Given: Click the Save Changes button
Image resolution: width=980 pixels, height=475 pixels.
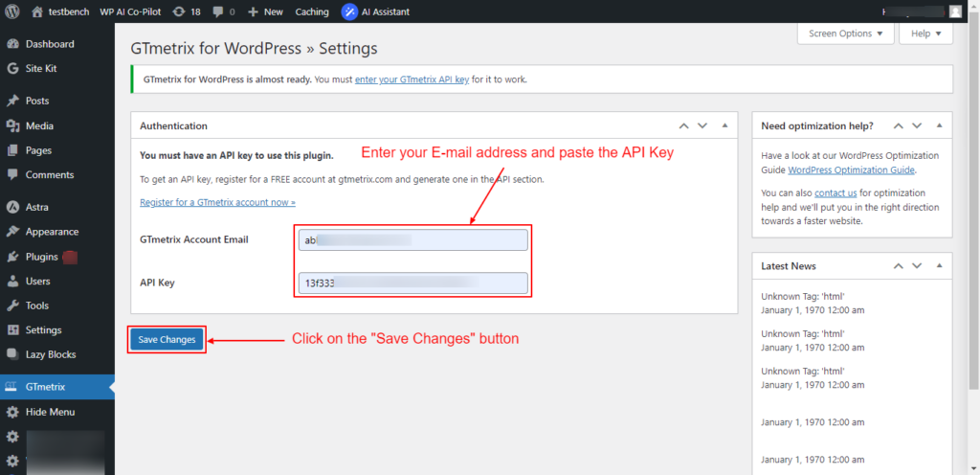Looking at the screenshot, I should point(167,339).
